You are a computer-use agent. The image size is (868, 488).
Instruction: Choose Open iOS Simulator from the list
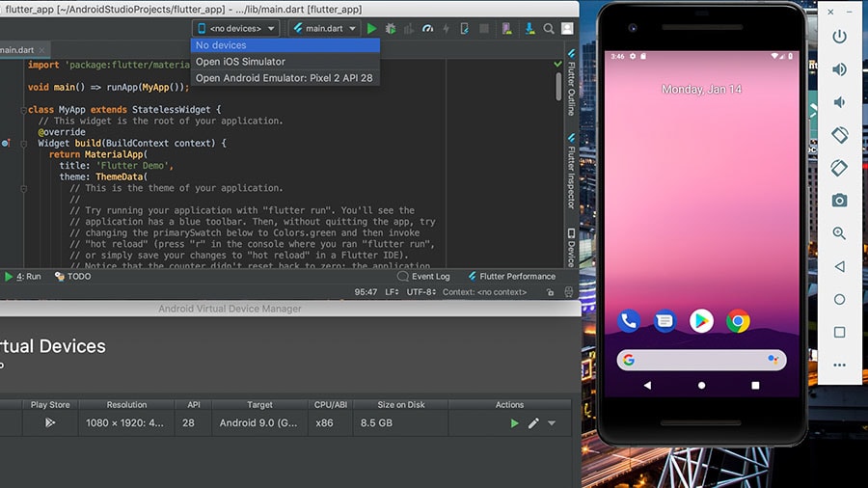[x=285, y=62]
